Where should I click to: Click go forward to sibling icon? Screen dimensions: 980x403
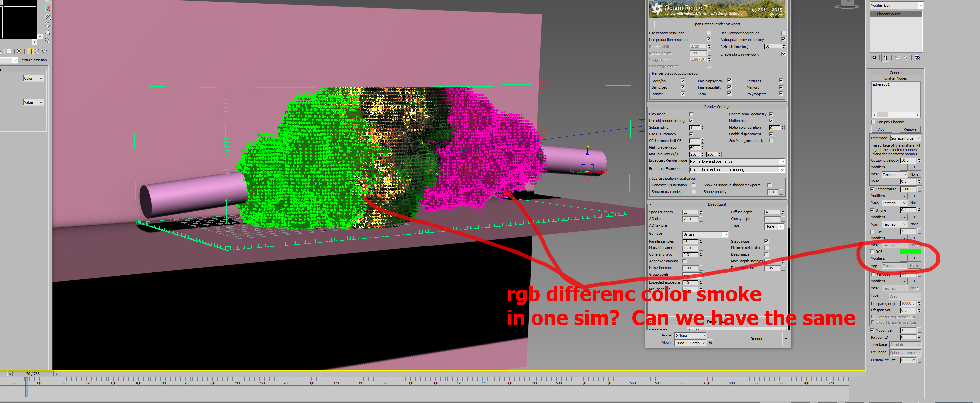coord(45,51)
